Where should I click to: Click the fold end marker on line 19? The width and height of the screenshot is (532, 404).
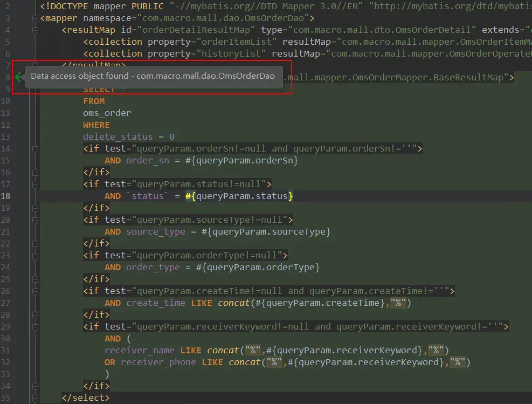35,208
